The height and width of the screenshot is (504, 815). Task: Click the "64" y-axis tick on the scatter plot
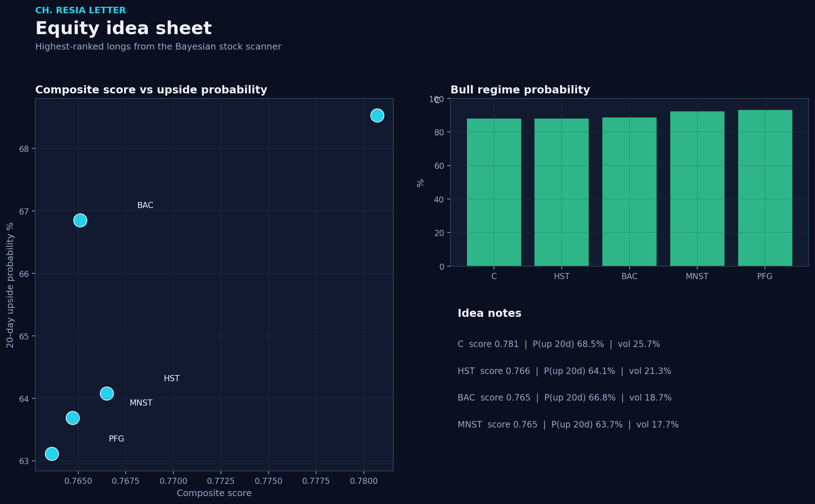pos(24,399)
